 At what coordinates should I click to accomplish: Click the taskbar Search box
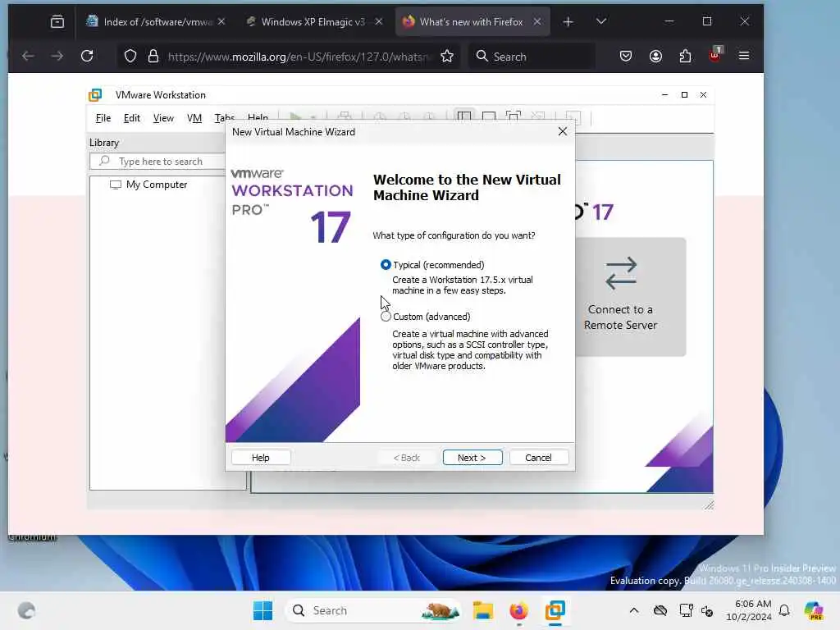click(374, 610)
